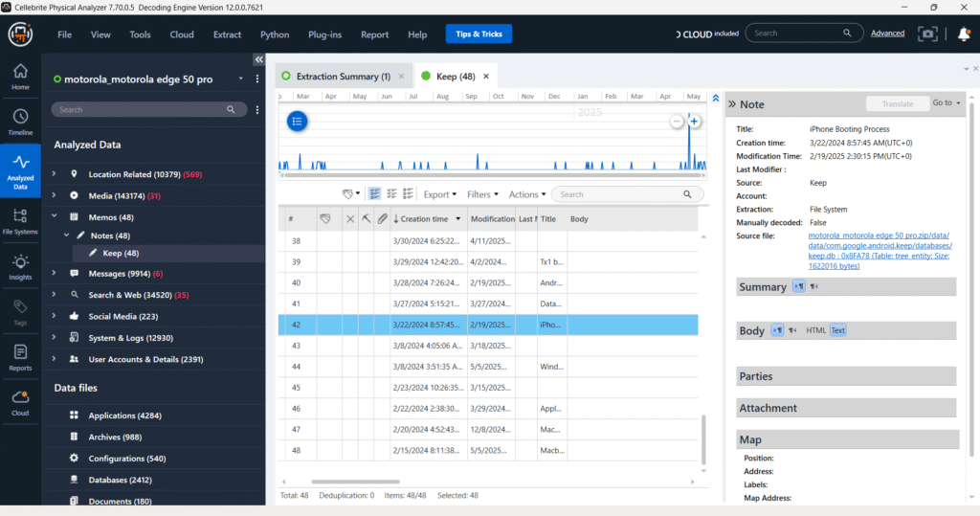Collapse timeline with double up chevrons
980x516 pixels.
pos(716,99)
